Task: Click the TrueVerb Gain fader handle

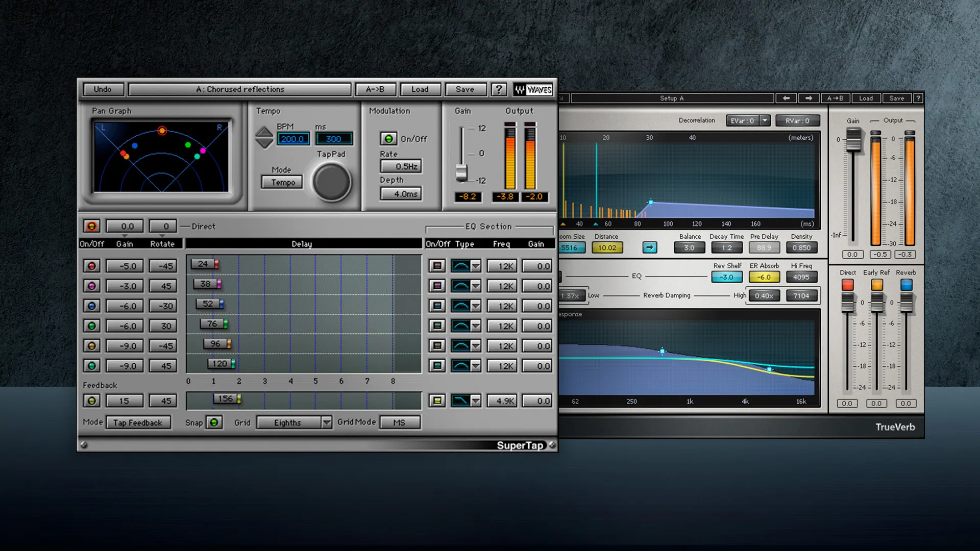Action: point(853,140)
